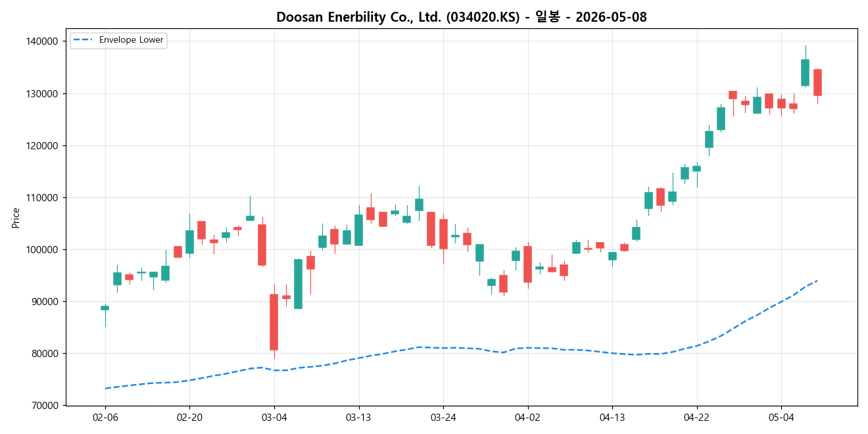Screen dimensions: 868x434
Task: Click the 130000 y-axis tick label
Action: [41, 93]
